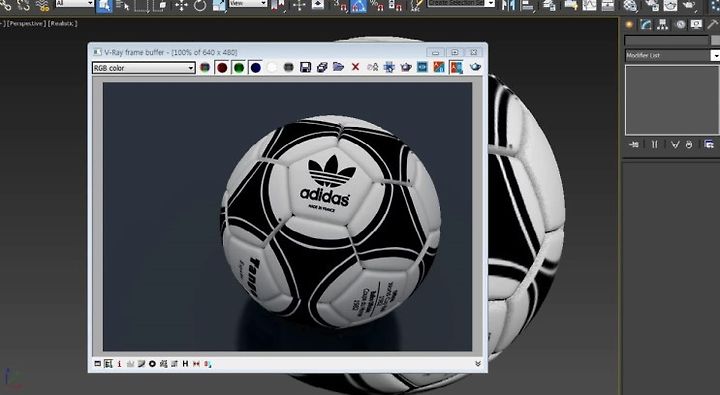Open the Hierarchy panel tab

663,25
